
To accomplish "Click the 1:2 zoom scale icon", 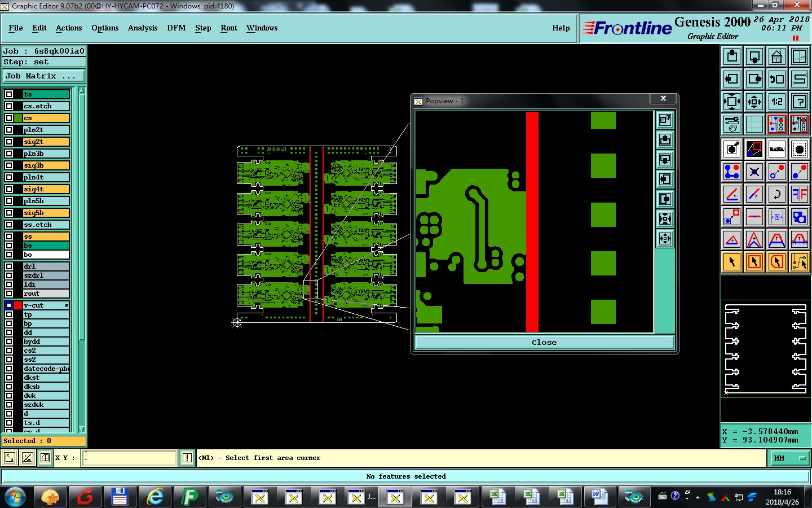I will point(776,102).
